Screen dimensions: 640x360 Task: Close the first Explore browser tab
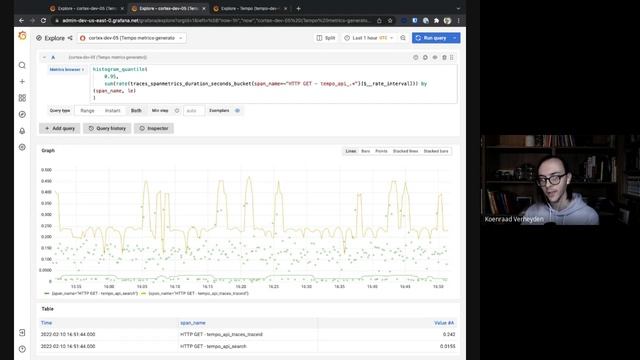point(122,8)
